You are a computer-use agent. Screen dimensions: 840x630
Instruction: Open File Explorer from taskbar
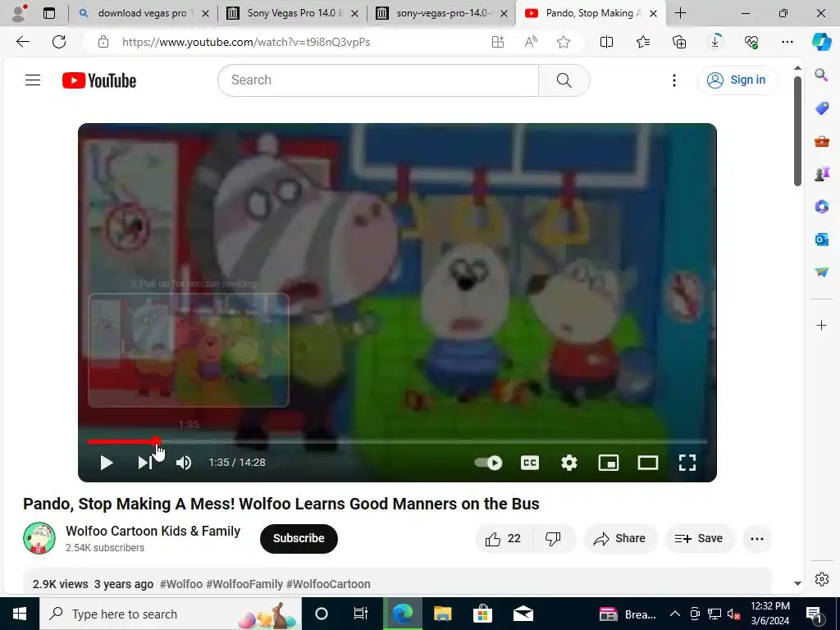442,614
